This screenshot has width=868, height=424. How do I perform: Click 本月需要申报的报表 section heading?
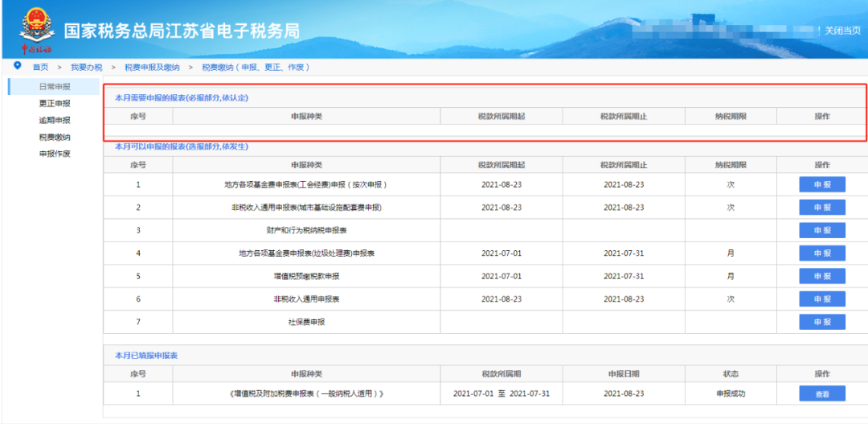click(x=182, y=97)
